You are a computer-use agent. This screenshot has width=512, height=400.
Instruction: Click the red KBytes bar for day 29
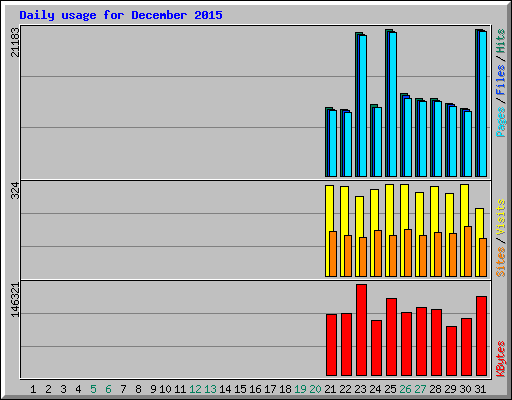coord(451,351)
